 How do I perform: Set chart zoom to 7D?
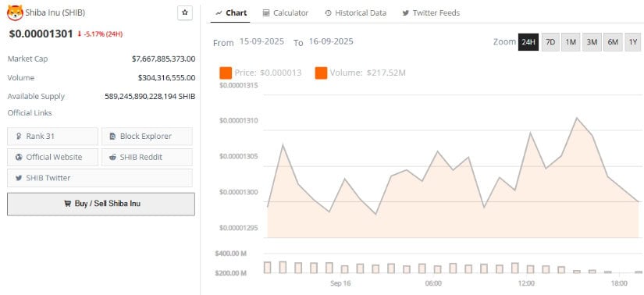[551, 42]
